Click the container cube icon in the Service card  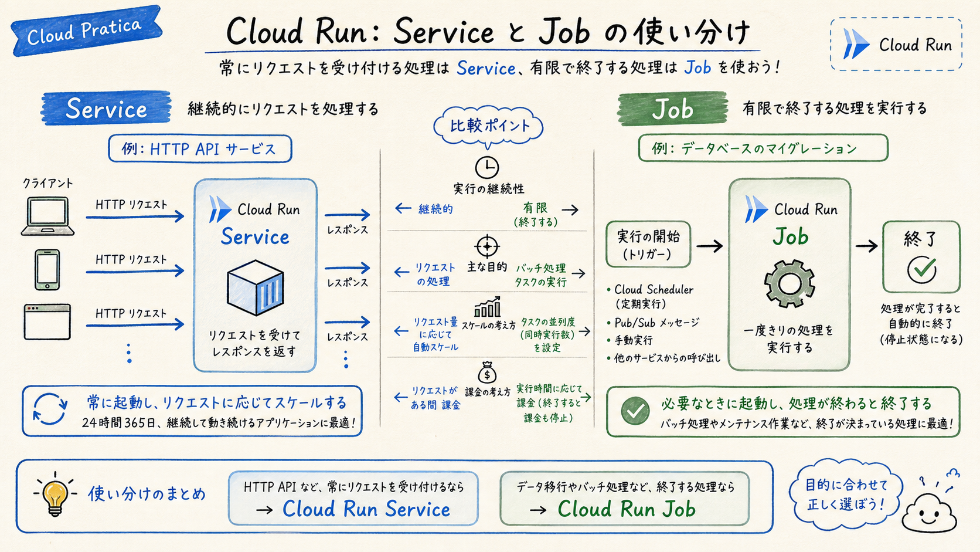coord(255,287)
